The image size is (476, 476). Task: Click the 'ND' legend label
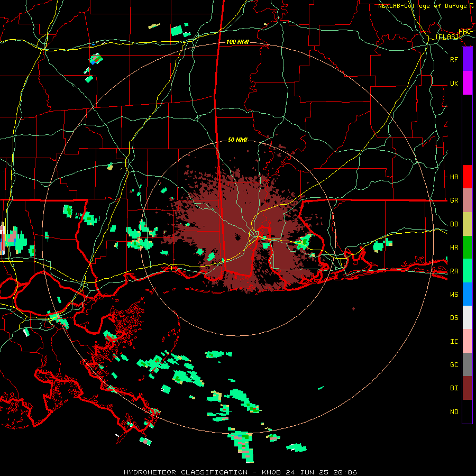point(454,412)
